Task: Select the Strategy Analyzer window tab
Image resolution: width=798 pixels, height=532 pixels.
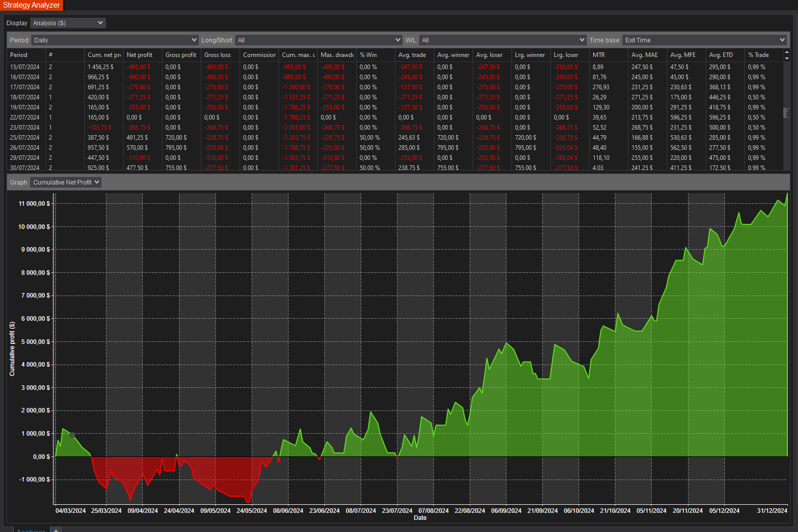Action: pyautogui.click(x=31, y=5)
